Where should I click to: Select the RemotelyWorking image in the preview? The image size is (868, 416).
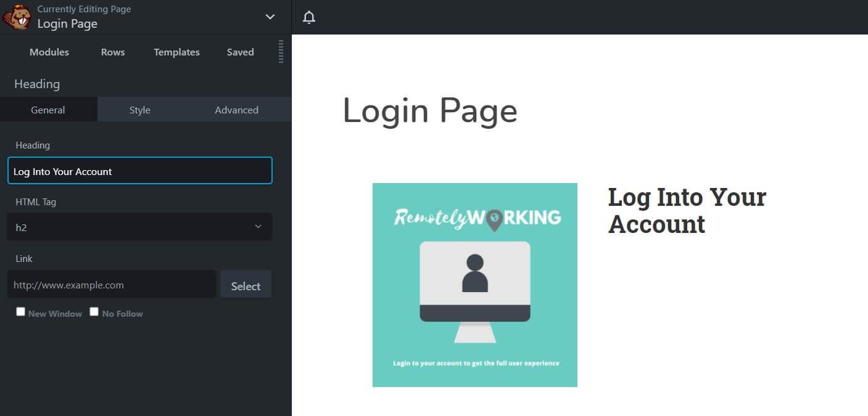474,285
